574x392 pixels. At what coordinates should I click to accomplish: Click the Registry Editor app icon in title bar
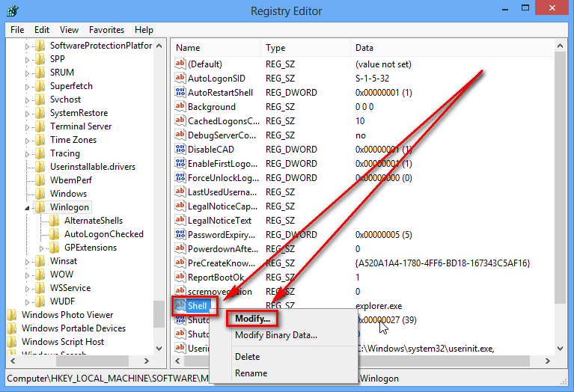click(12, 10)
